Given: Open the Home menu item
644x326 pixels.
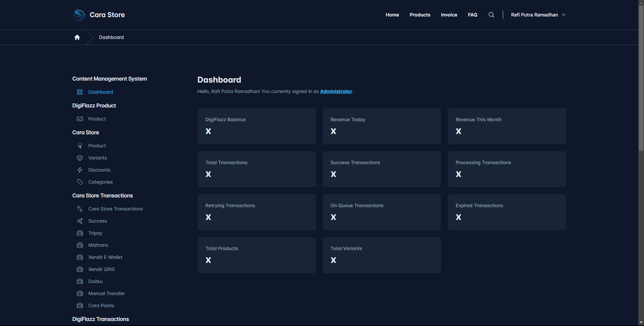Looking at the screenshot, I should click(x=392, y=15).
